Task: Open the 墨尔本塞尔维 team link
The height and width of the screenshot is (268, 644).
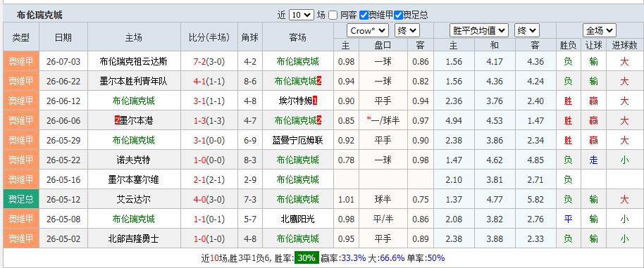Action: pos(134,180)
